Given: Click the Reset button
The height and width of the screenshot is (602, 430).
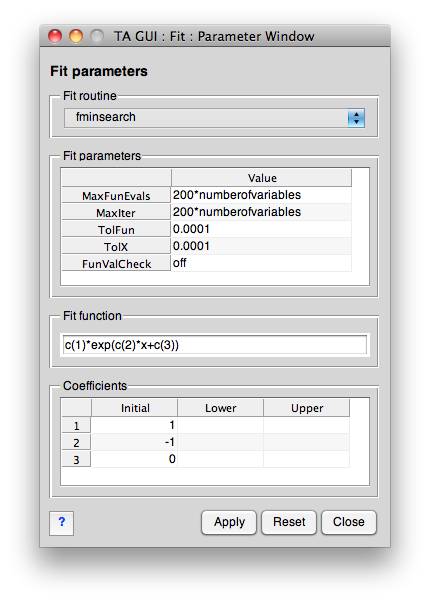Looking at the screenshot, I should pyautogui.click(x=289, y=522).
